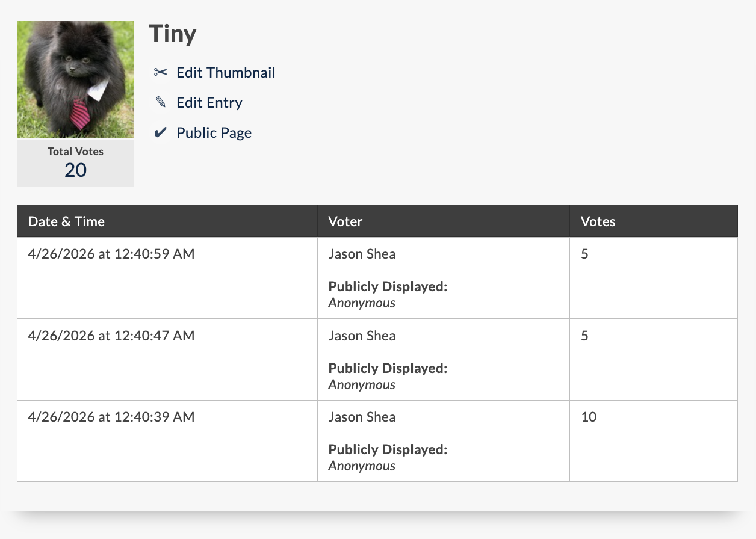
Task: Select the 12:40:39 AM vote row date
Action: point(111,417)
